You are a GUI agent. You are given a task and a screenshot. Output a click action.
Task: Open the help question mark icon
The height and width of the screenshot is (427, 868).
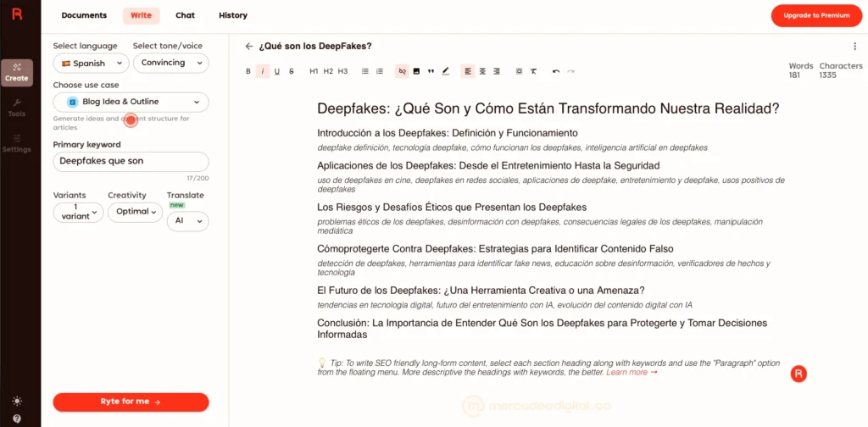[17, 419]
